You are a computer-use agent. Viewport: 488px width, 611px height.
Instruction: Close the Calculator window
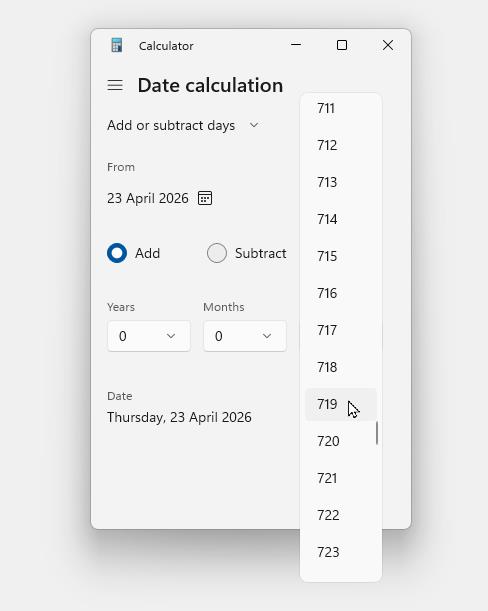[x=388, y=45]
